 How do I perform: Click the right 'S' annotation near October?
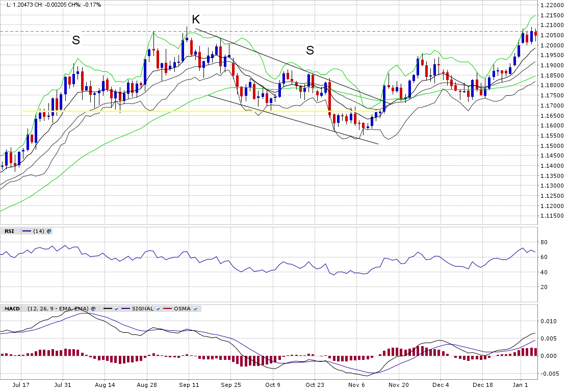pyautogui.click(x=310, y=50)
